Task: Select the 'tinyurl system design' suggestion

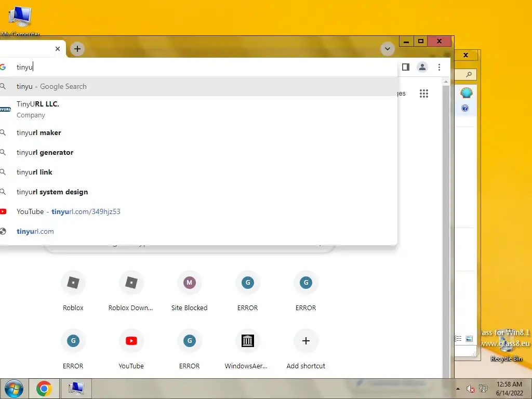Action: click(x=198, y=192)
